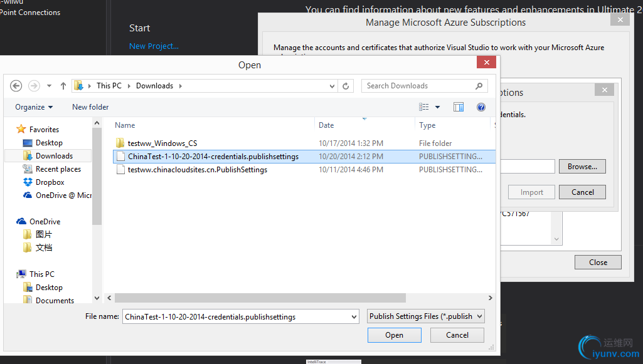Select This PC in address breadcrumb
Viewport: 643px width, 364px height.
click(x=109, y=86)
